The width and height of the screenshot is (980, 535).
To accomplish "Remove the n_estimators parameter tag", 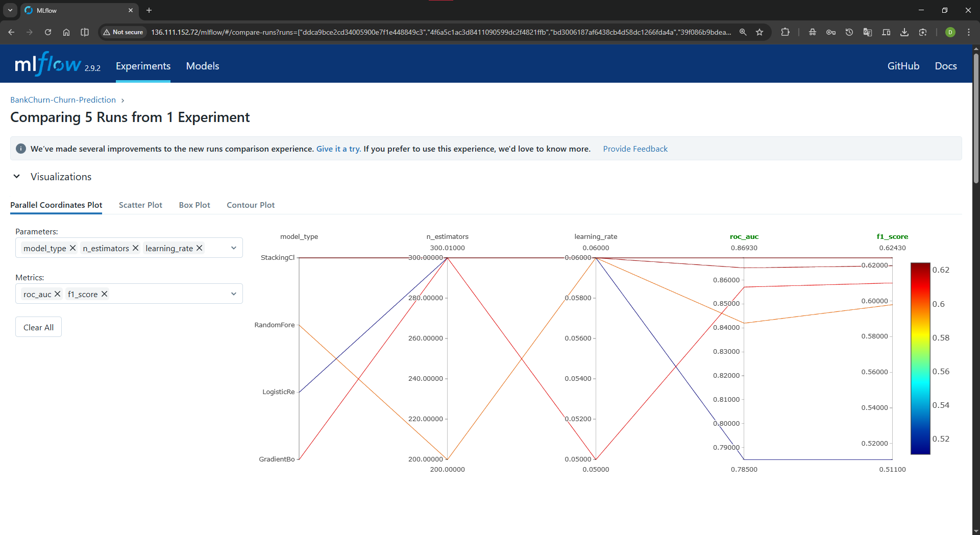I will point(135,248).
